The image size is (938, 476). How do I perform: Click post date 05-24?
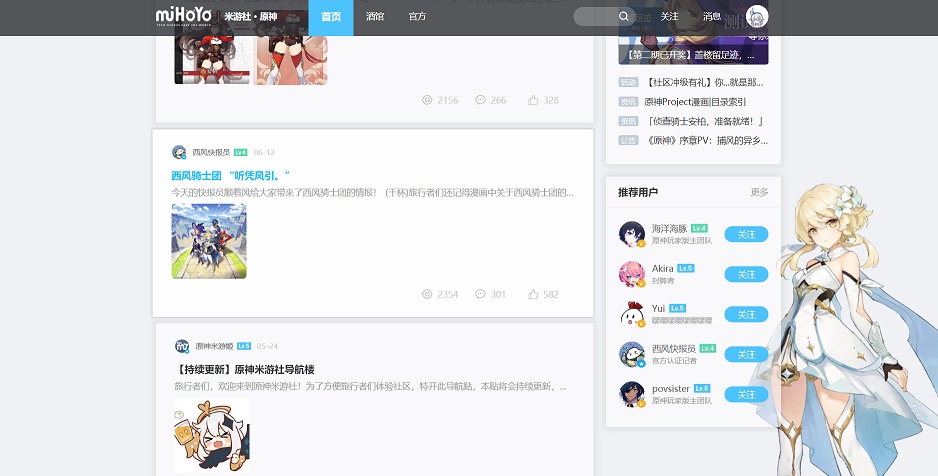click(267, 346)
